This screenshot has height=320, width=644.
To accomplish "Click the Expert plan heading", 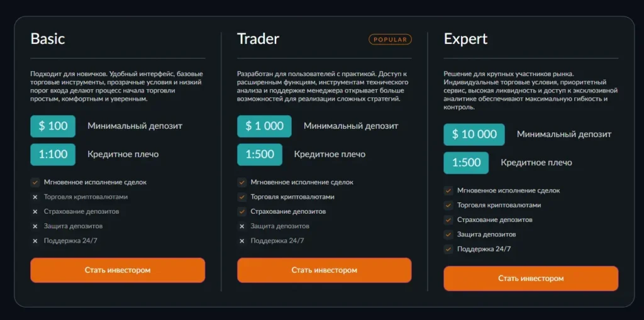I will pyautogui.click(x=466, y=39).
